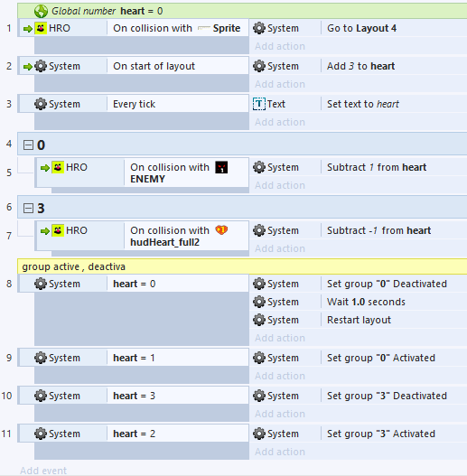Click the HRO icon in event 5

tap(58, 167)
